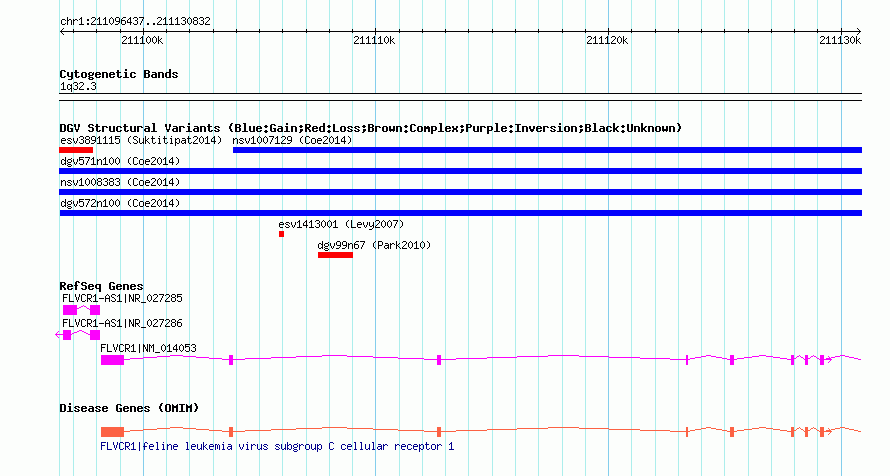Screen dimensions: 890x476
Task: Click the RefSeq Genes track title
Action: [101, 286]
